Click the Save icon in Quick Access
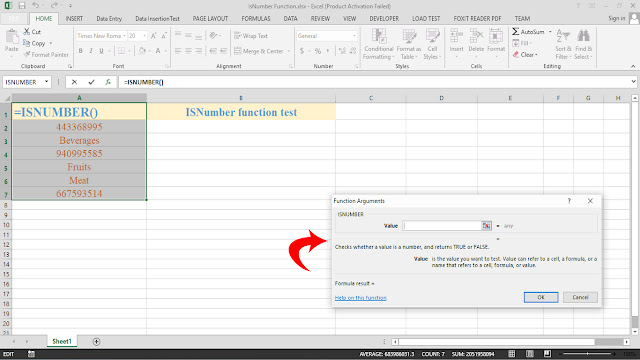 [22, 6]
